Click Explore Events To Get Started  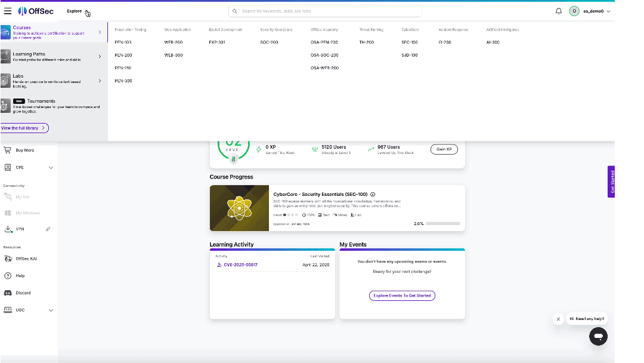pos(402,296)
